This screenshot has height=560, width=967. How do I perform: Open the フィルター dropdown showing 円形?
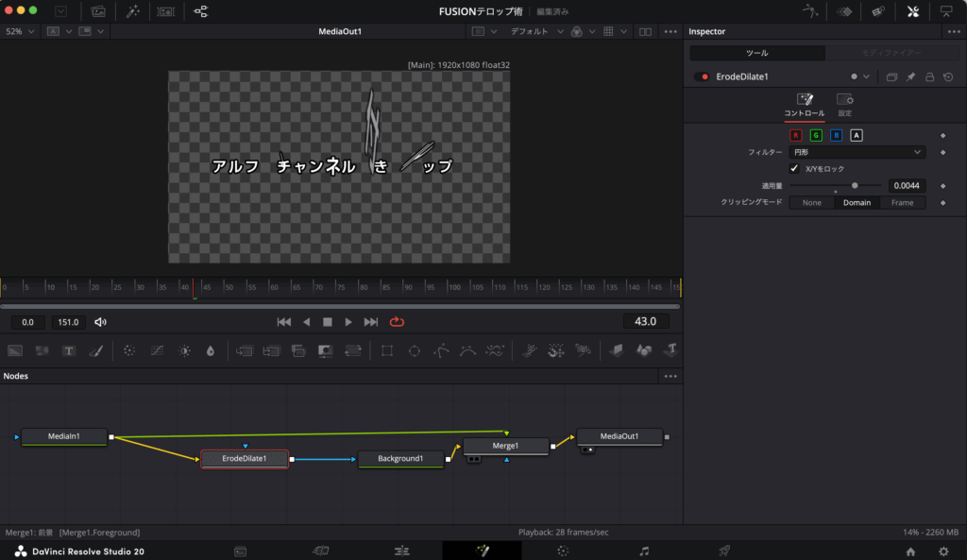pos(857,152)
